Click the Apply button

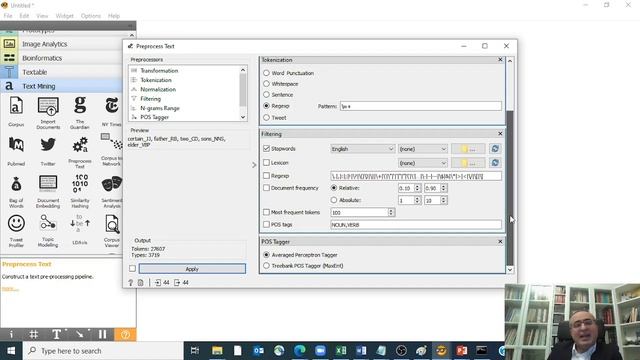192,269
